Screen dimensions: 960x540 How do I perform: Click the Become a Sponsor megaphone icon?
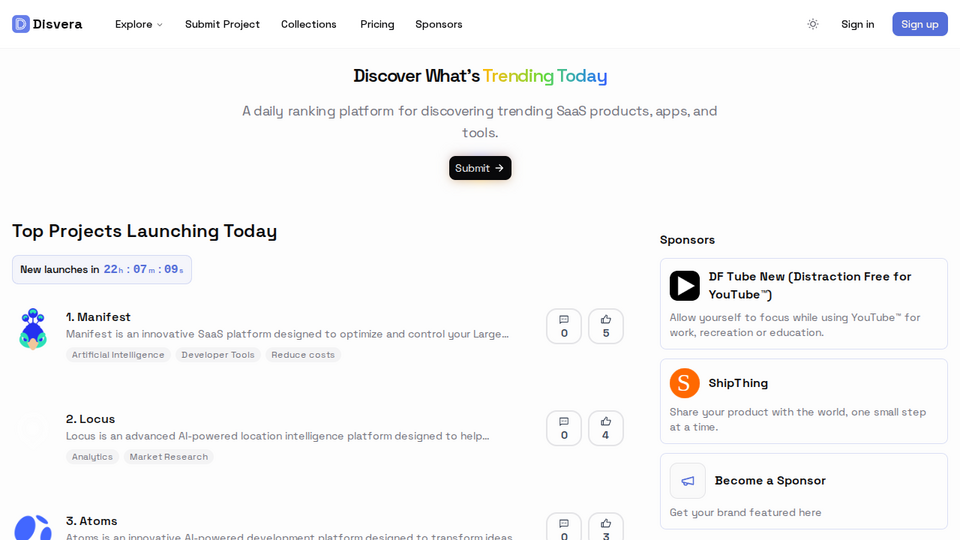point(688,481)
